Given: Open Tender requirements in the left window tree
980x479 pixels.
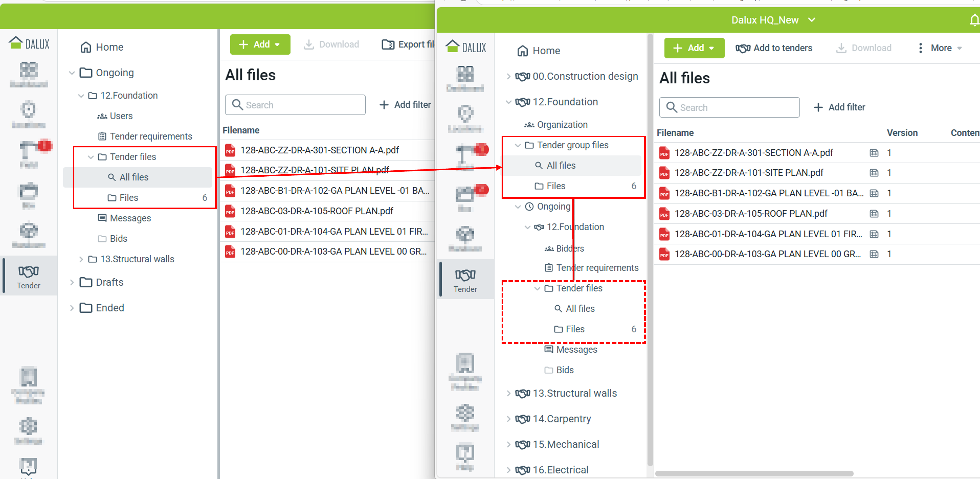Looking at the screenshot, I should pos(145,136).
